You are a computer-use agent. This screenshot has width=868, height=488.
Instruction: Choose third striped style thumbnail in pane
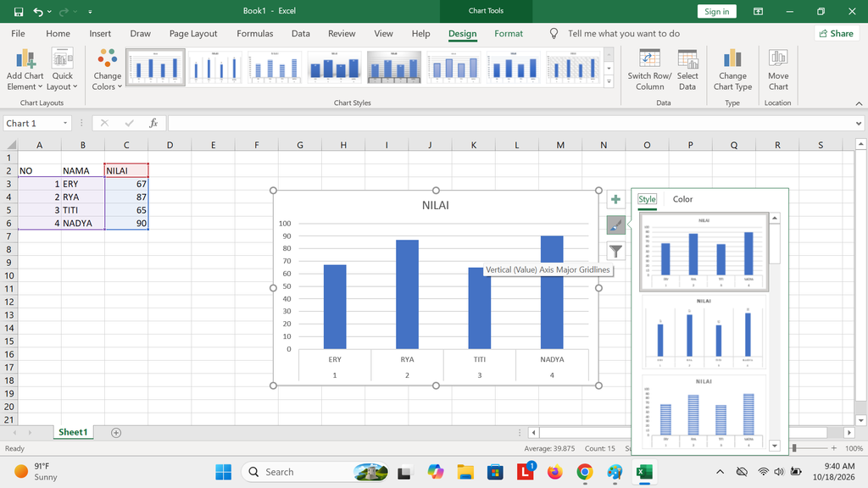click(704, 413)
